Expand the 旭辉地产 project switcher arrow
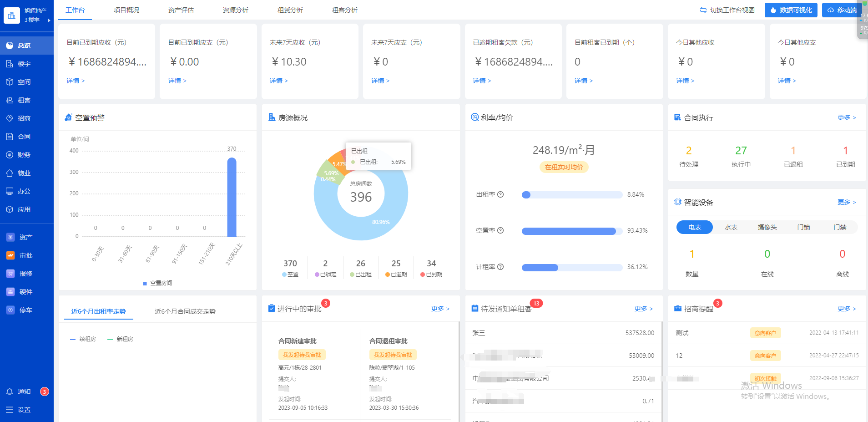This screenshot has height=422, width=868. tap(49, 20)
